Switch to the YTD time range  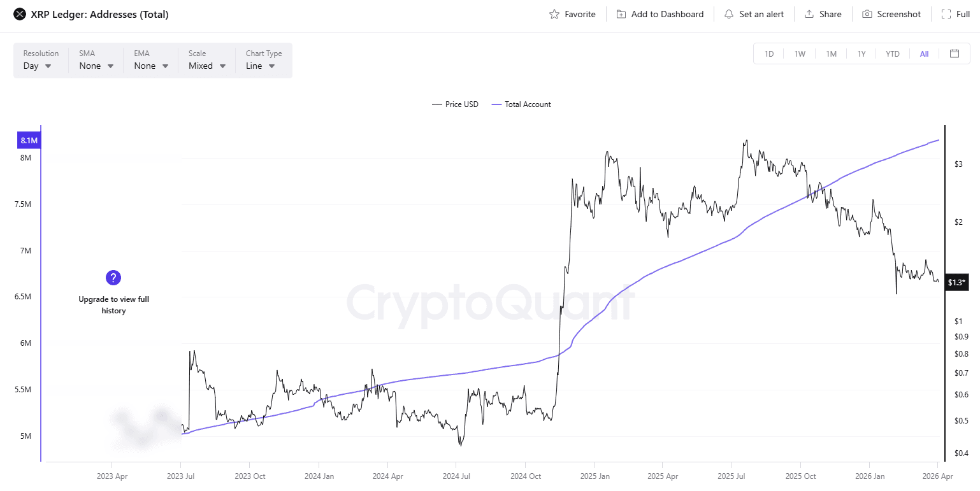[892, 54]
